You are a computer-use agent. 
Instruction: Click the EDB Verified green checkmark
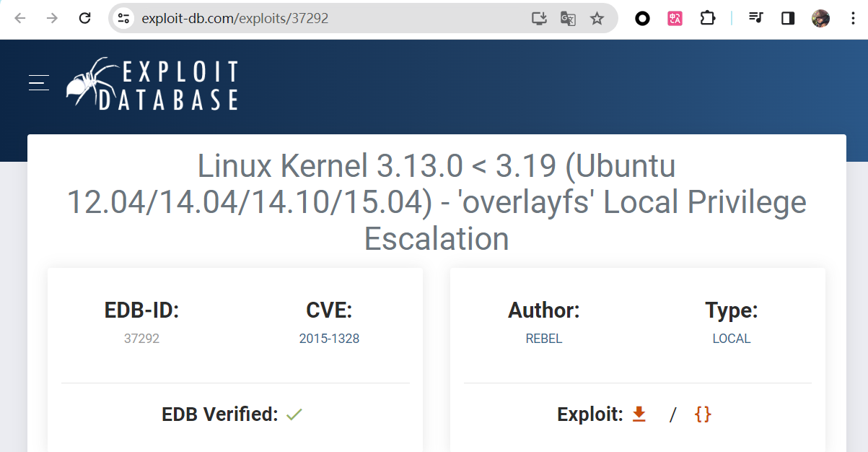tap(294, 414)
